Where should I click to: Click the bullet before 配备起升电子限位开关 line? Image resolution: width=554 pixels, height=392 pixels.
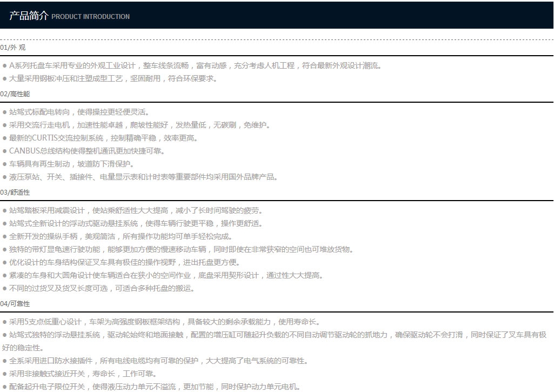4,387
